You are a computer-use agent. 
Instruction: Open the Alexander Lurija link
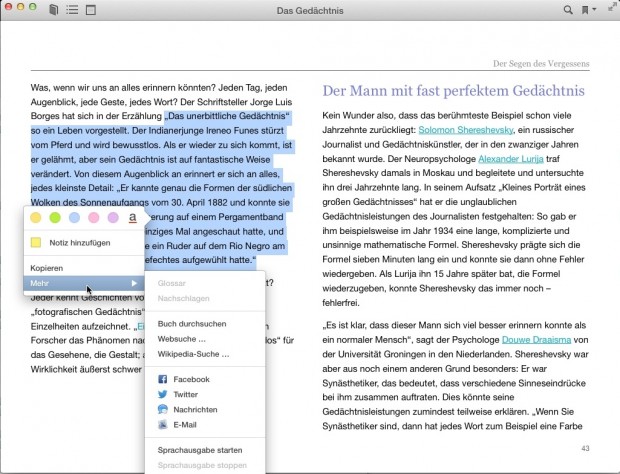[511, 159]
